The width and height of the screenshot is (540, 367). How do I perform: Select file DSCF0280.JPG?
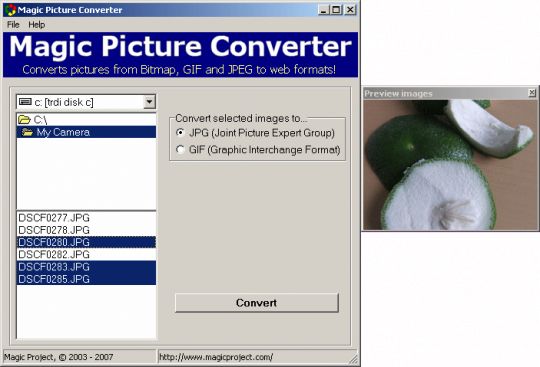(86, 242)
